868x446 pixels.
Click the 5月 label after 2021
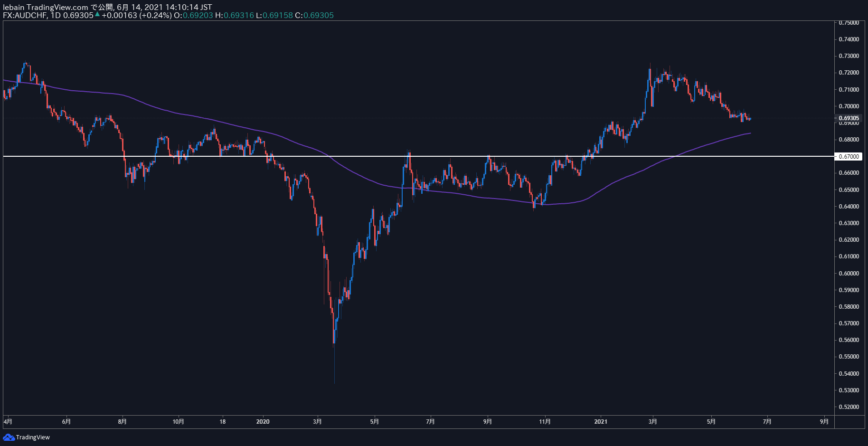711,422
